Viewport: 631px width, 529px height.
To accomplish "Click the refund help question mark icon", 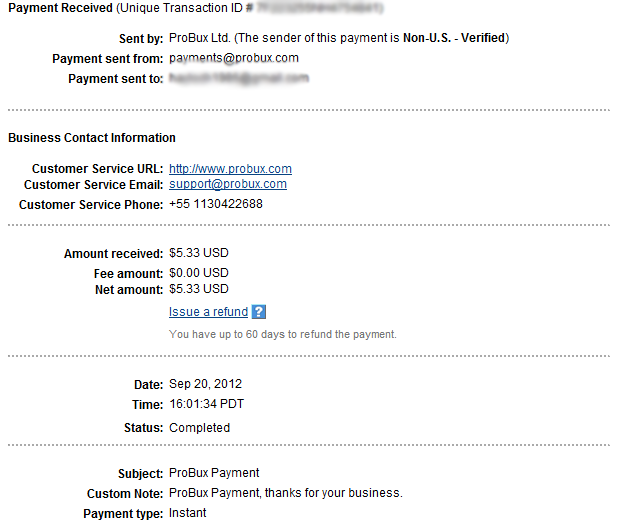I will tap(259, 312).
